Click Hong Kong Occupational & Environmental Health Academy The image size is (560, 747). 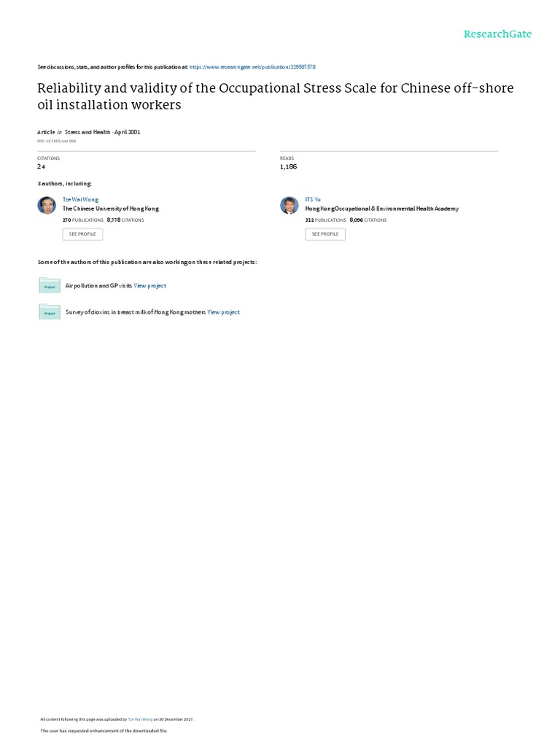click(x=381, y=209)
